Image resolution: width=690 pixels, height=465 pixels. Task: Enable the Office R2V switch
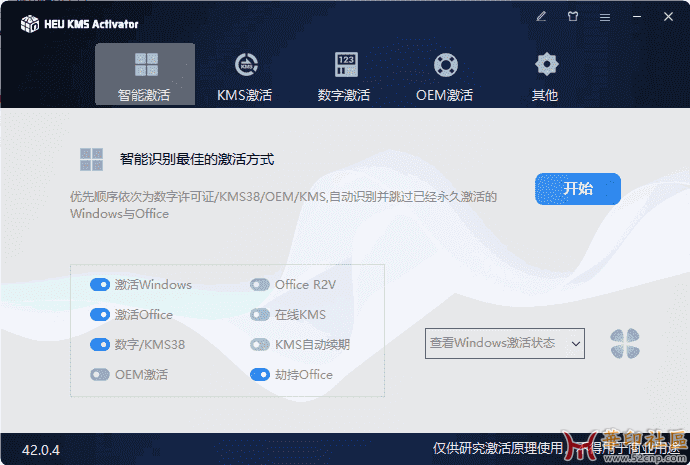[x=260, y=285]
